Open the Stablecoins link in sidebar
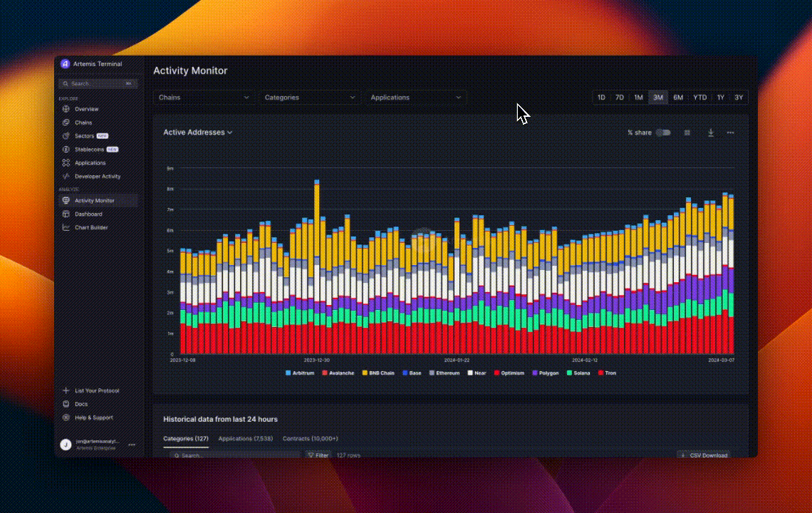This screenshot has height=513, width=812. 90,149
